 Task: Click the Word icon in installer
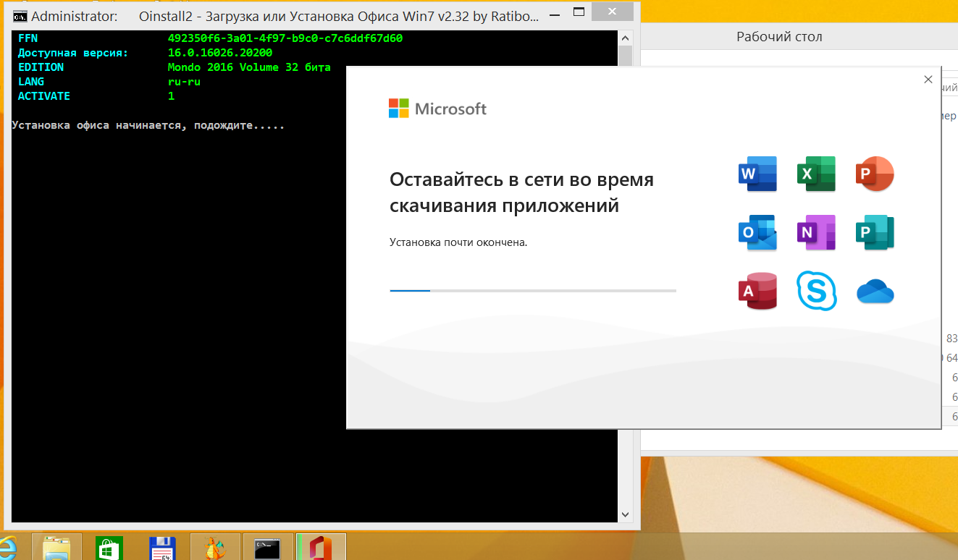click(757, 174)
